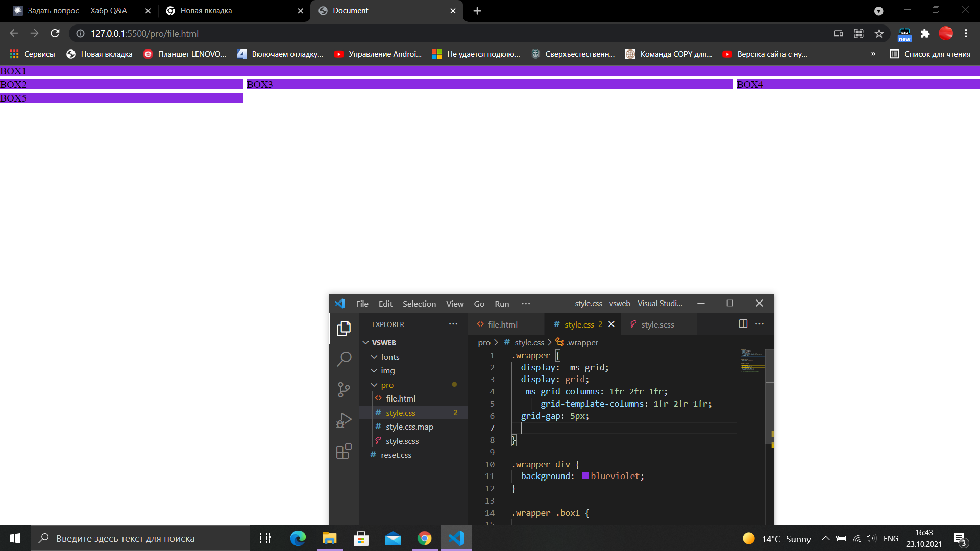The width and height of the screenshot is (980, 551).
Task: Click the Windows taskbar search box
Action: pos(140,538)
